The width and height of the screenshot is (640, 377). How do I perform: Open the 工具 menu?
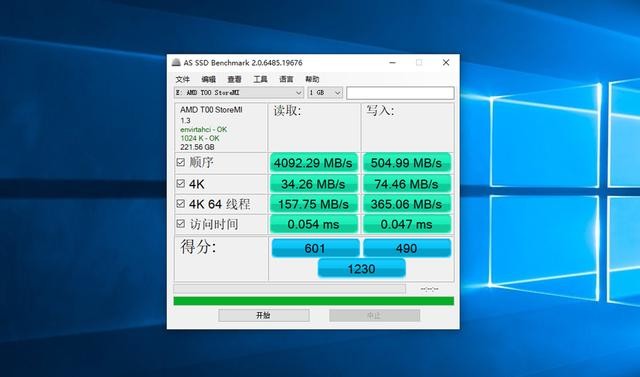click(x=260, y=79)
